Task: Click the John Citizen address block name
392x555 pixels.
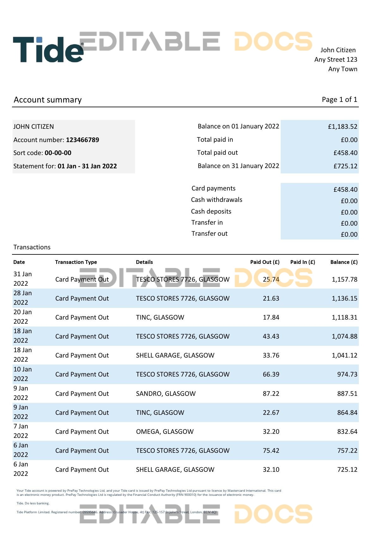Action: [x=338, y=50]
